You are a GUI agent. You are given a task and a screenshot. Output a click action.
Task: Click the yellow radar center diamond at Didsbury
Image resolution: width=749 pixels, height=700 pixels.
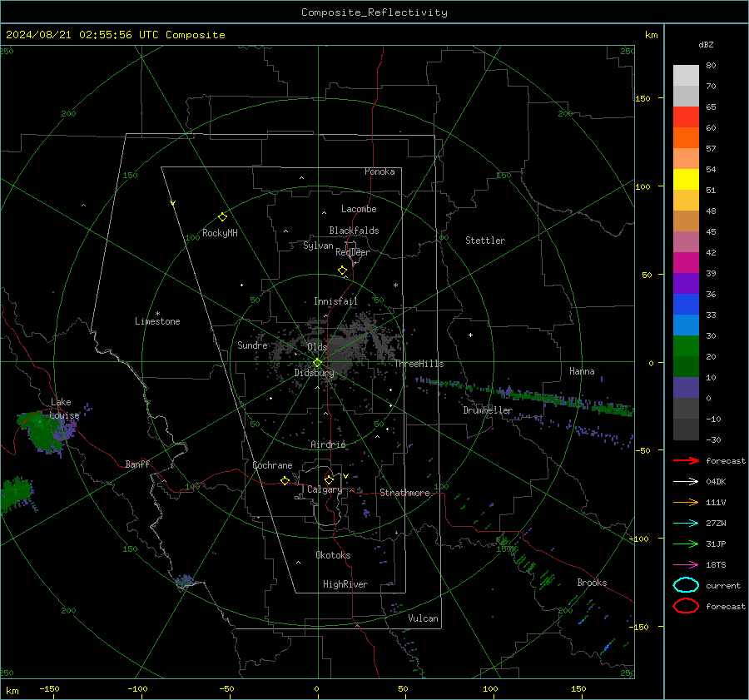pyautogui.click(x=317, y=363)
